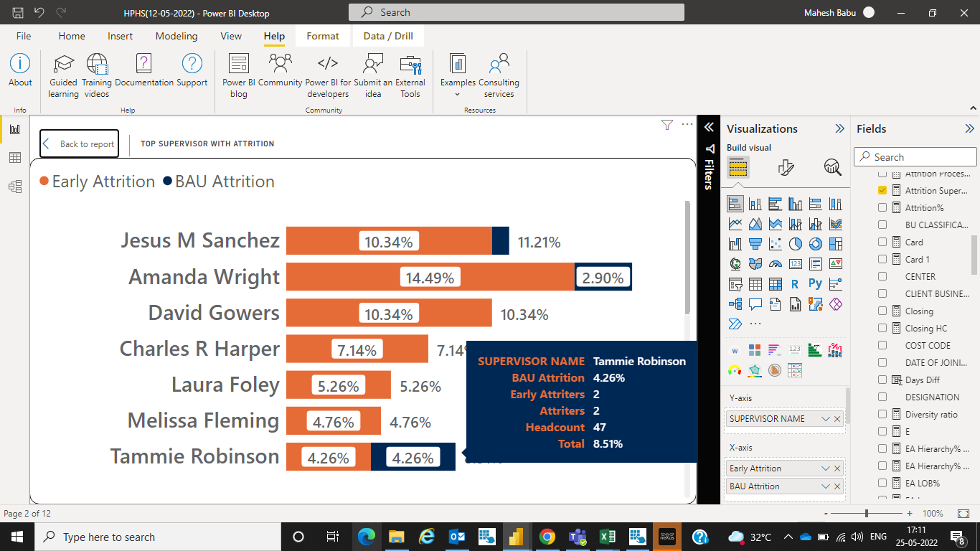The height and width of the screenshot is (551, 980).
Task: Switch to the Format tab
Action: pyautogui.click(x=323, y=36)
